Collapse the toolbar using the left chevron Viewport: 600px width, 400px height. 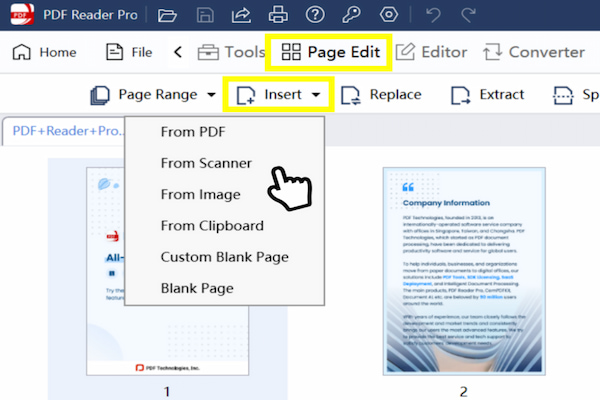[178, 52]
